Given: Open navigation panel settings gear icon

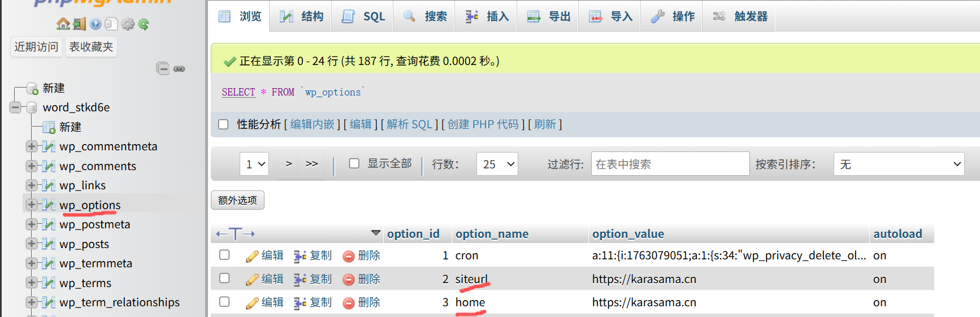Looking at the screenshot, I should (x=128, y=24).
